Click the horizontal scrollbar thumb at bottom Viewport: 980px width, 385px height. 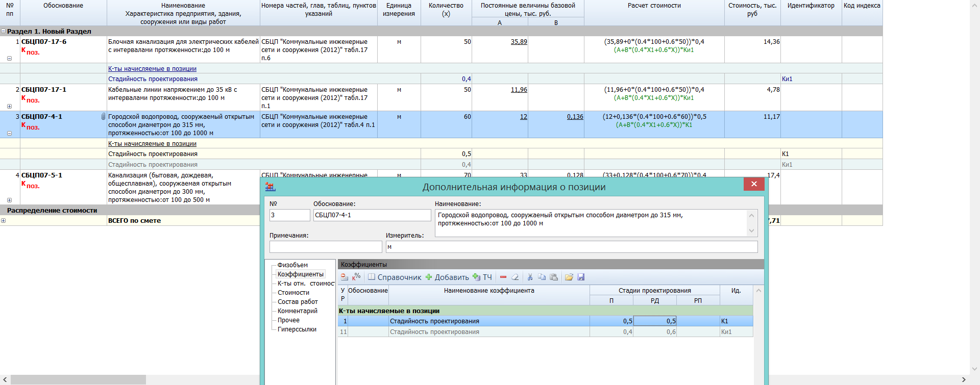78,380
